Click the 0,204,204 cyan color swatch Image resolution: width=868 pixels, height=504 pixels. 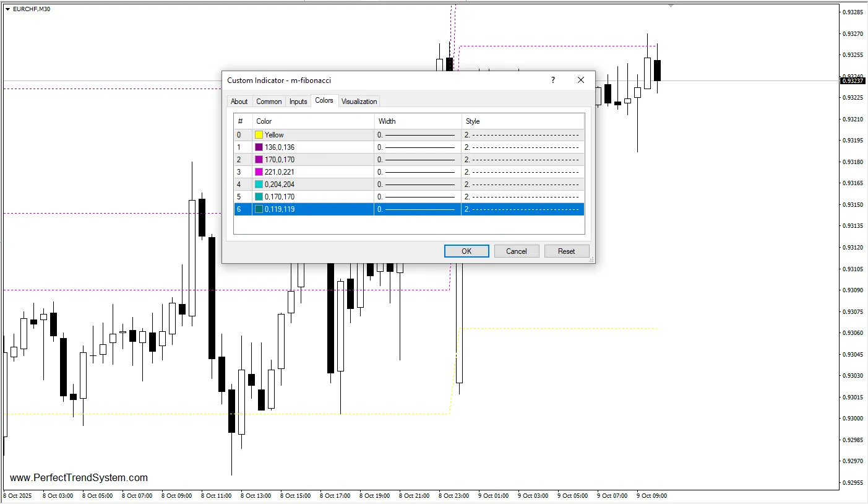point(259,185)
